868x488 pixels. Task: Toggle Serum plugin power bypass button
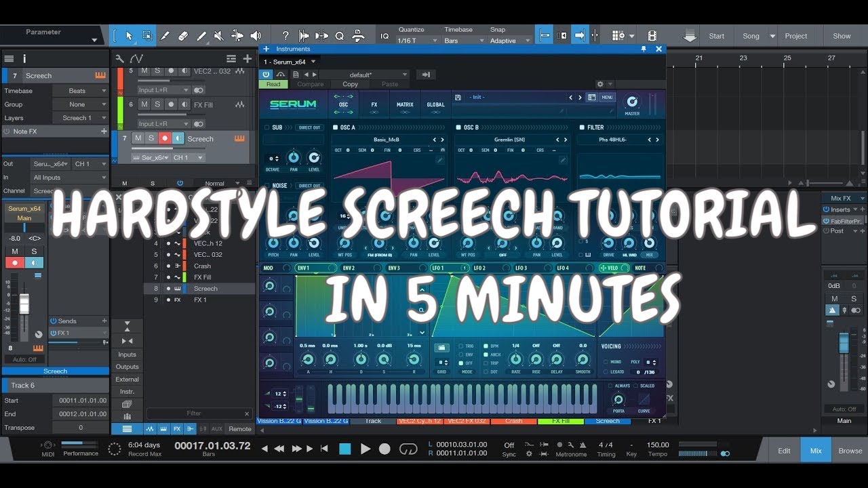266,75
